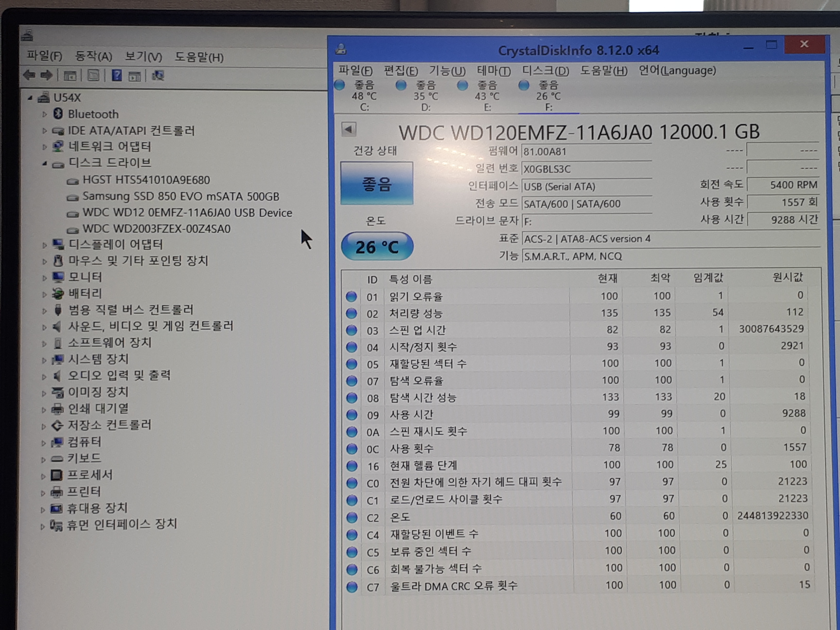The width and height of the screenshot is (840, 630).
Task: Click the 전송 모드 SATA/600 field
Action: tap(587, 204)
